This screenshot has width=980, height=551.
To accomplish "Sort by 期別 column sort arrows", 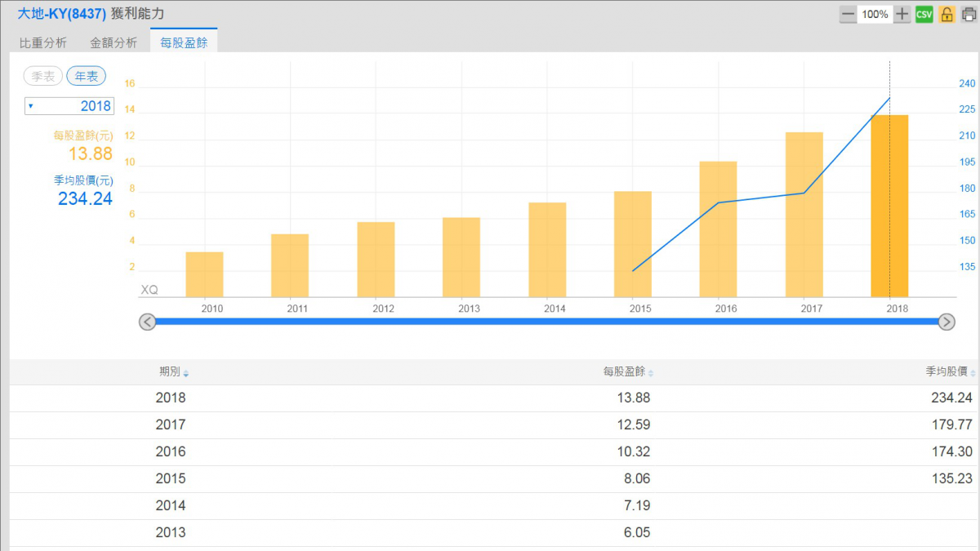I will [186, 373].
